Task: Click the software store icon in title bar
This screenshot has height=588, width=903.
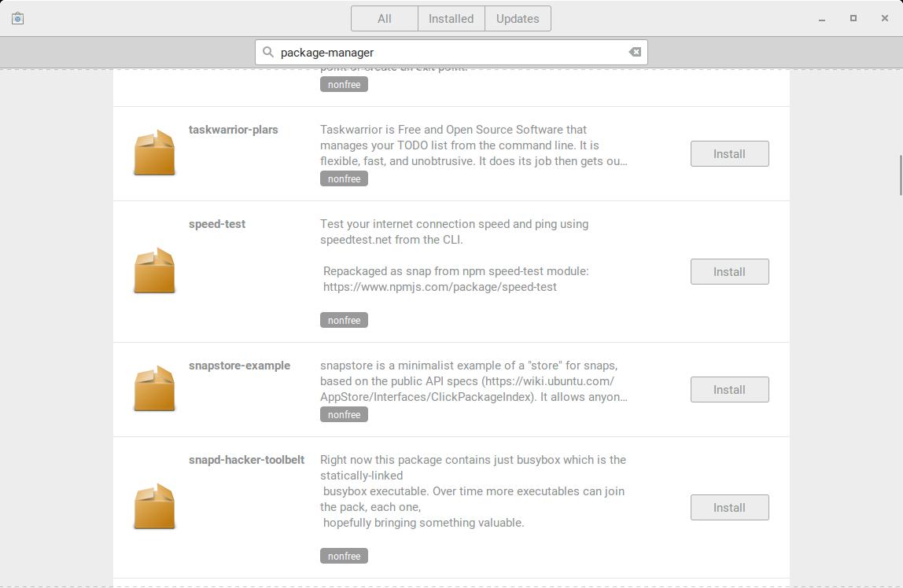Action: click(17, 18)
